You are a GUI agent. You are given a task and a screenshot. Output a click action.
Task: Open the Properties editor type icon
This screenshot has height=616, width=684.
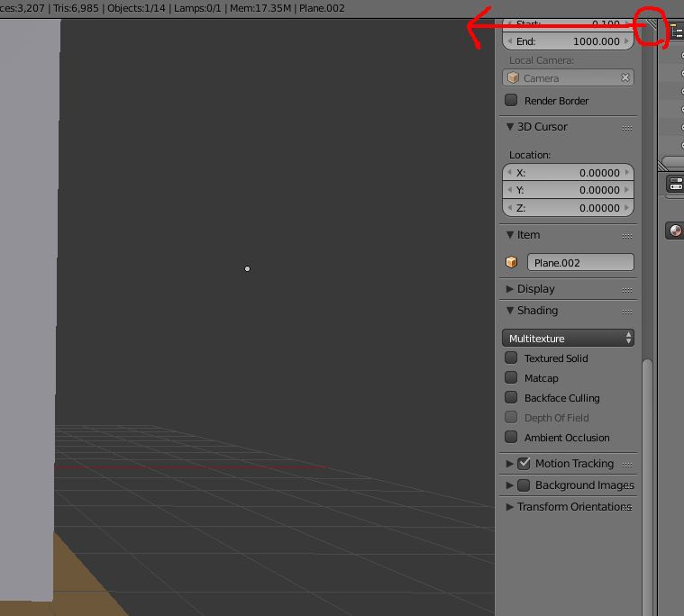(676, 184)
